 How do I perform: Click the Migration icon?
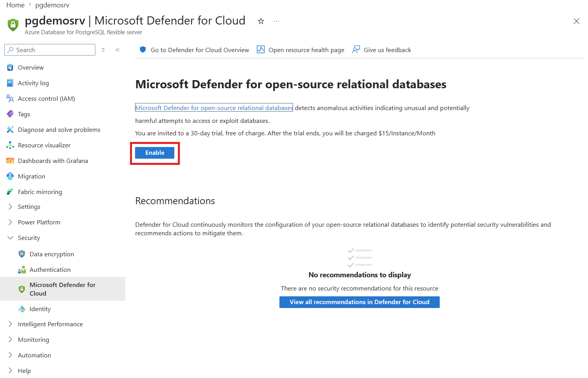click(10, 177)
